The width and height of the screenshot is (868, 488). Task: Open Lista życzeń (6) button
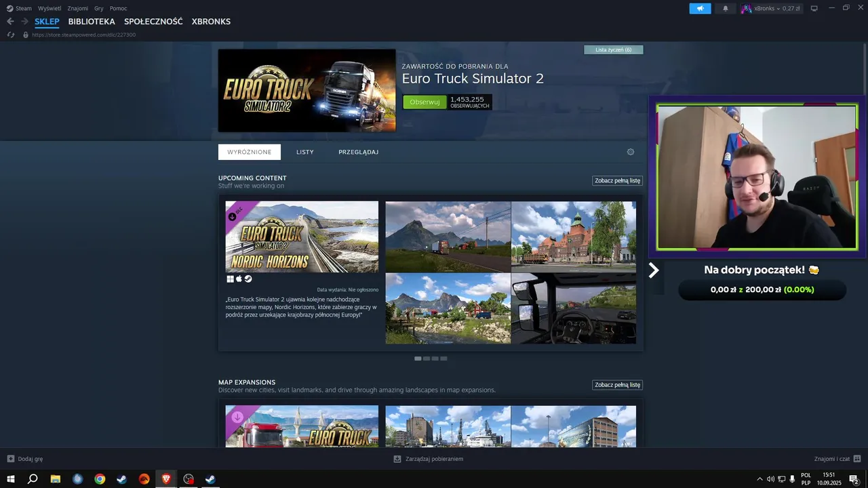614,49
